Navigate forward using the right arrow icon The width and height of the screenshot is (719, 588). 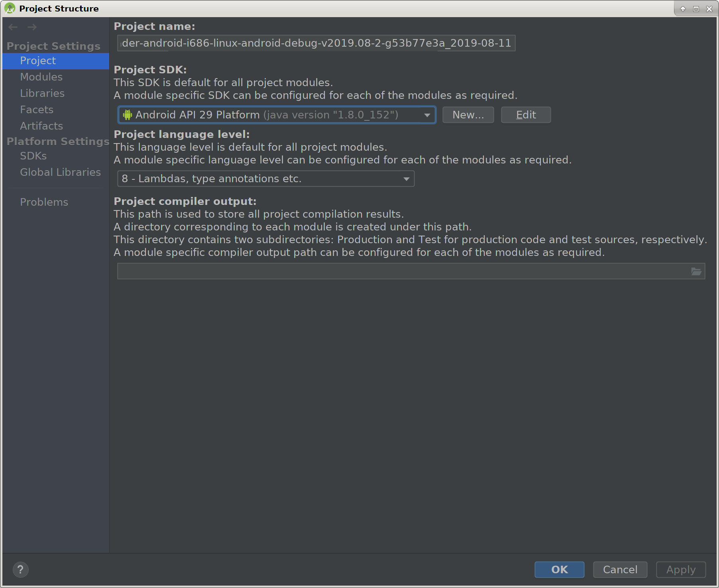click(x=32, y=27)
